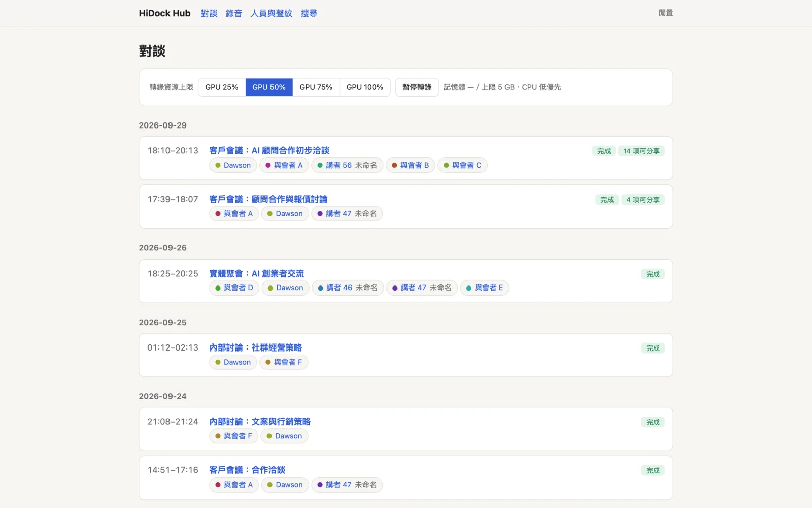Select GPU 50% resource limit
Screen dimensions: 812x508
pos(269,87)
